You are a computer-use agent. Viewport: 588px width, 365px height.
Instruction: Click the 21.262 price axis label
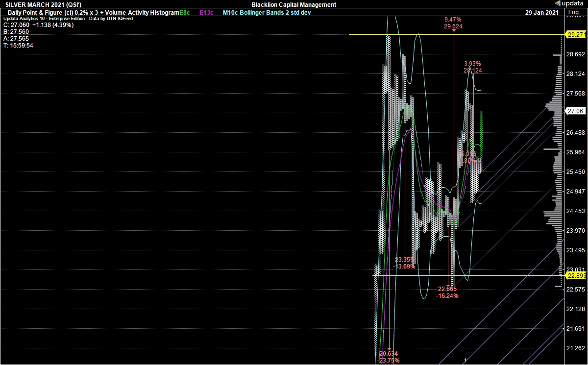(576, 348)
